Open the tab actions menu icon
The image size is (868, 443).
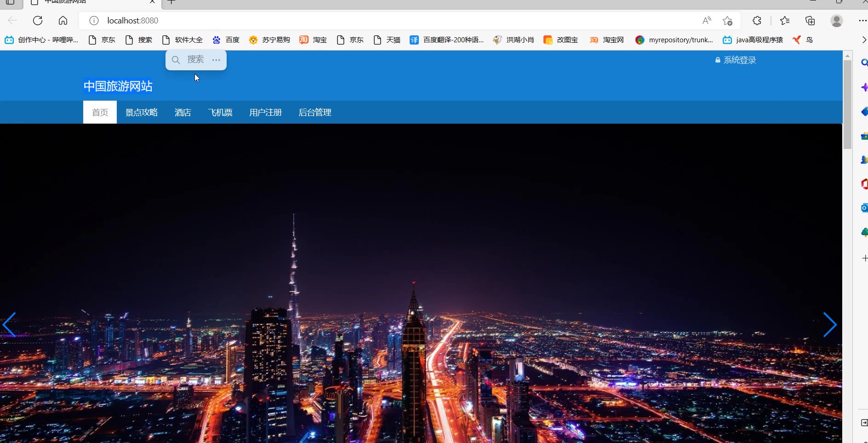(10, 2)
